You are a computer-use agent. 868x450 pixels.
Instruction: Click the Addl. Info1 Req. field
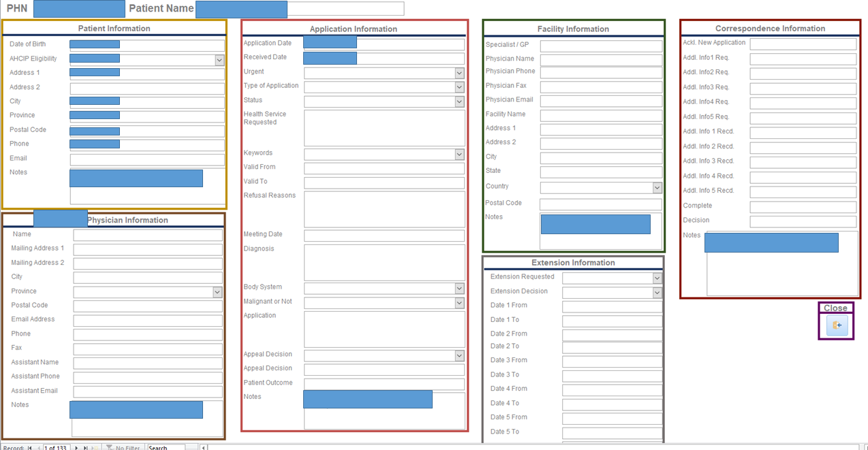click(x=803, y=59)
